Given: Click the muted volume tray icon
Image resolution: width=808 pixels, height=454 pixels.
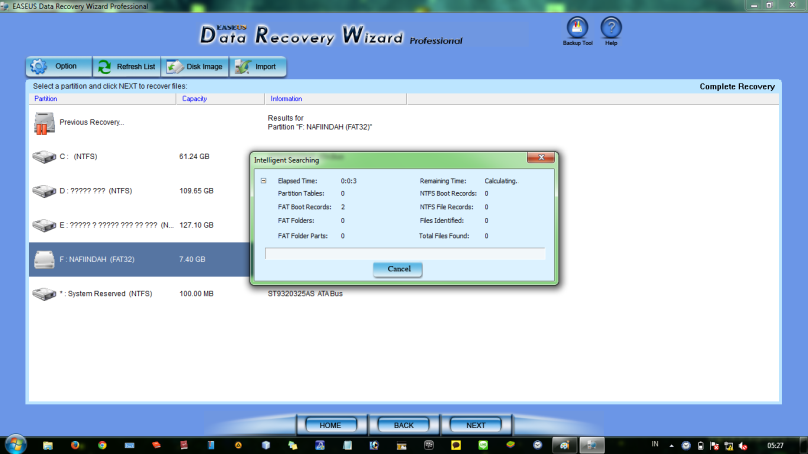Looking at the screenshot, I should 743,446.
